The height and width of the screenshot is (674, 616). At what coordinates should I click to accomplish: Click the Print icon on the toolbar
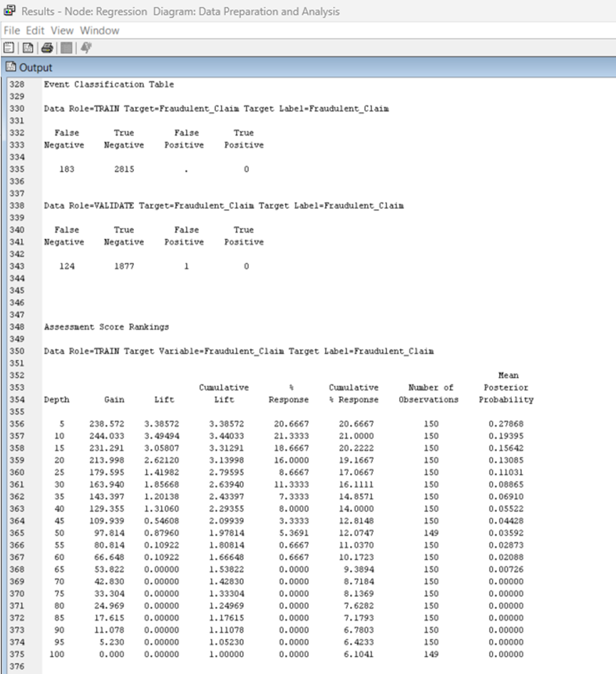(46, 48)
